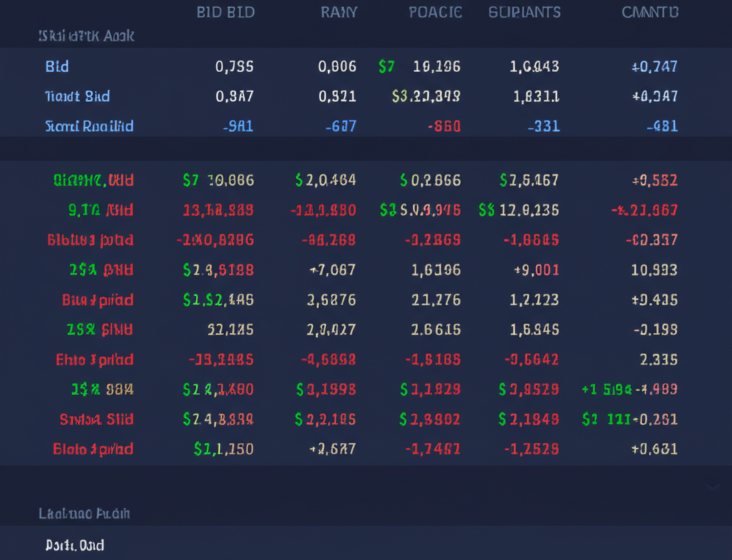
Task: Select the 'Siand Roailid' row label
Action: pos(89,127)
